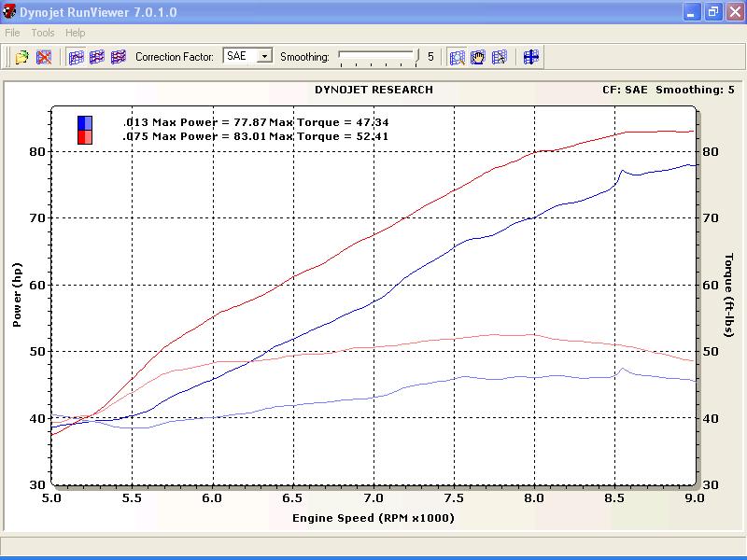Click the close-runs red X icon
747x560 pixels.
(x=44, y=57)
